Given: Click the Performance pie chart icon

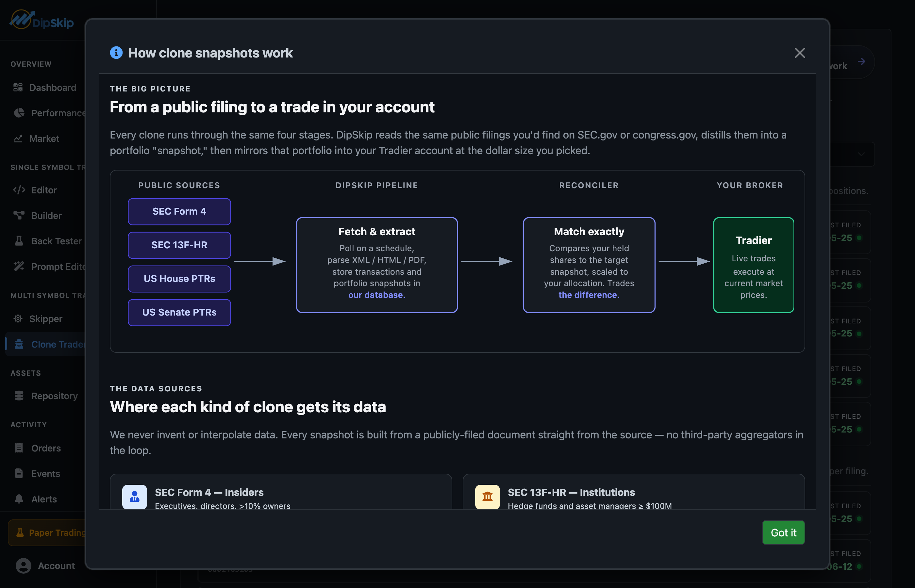Looking at the screenshot, I should [x=19, y=113].
